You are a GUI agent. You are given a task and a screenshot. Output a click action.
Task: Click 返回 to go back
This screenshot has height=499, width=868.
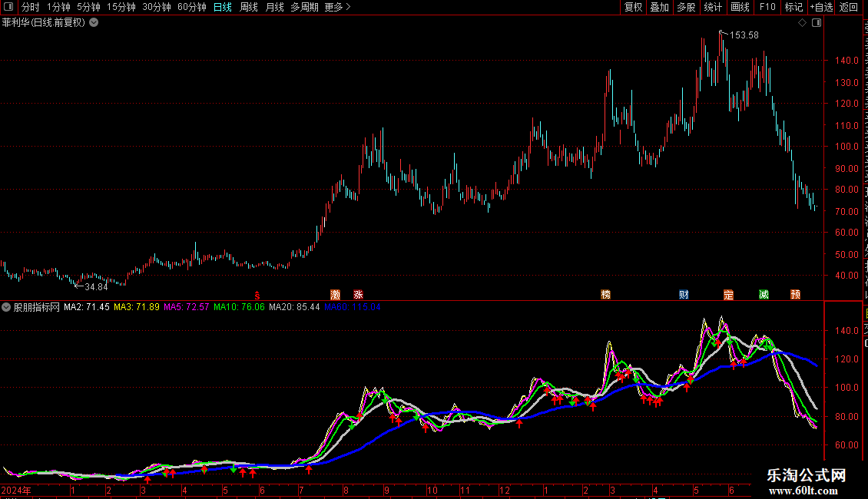(848, 7)
